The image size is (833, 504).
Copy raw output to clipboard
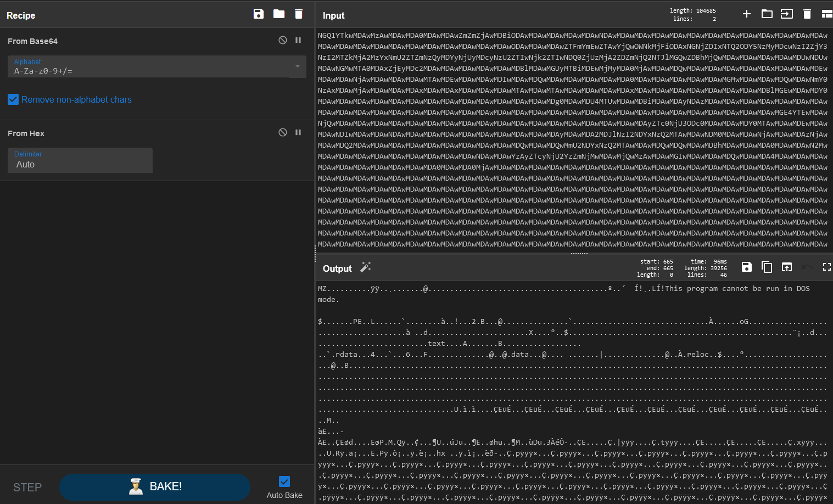pyautogui.click(x=767, y=267)
